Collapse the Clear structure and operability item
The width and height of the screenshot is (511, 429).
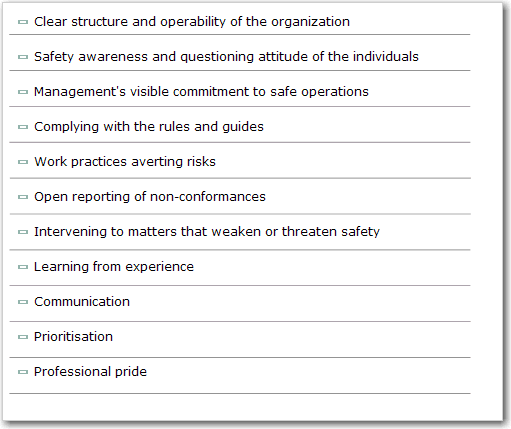pos(23,22)
